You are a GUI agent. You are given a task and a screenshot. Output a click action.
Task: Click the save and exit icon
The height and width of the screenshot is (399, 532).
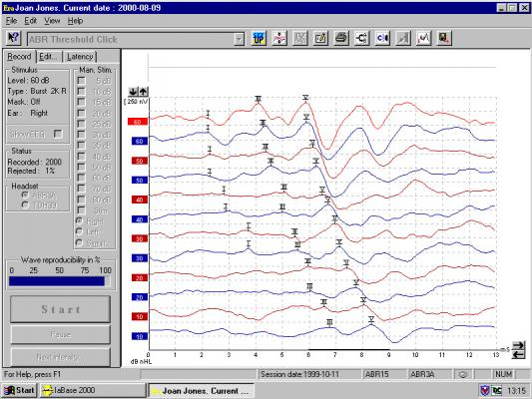coord(444,38)
